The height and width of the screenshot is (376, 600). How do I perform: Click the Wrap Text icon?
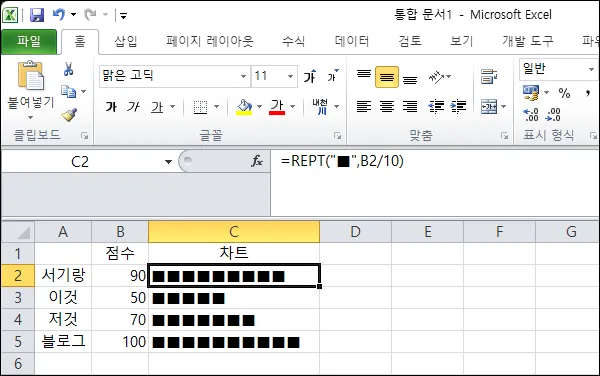(489, 77)
